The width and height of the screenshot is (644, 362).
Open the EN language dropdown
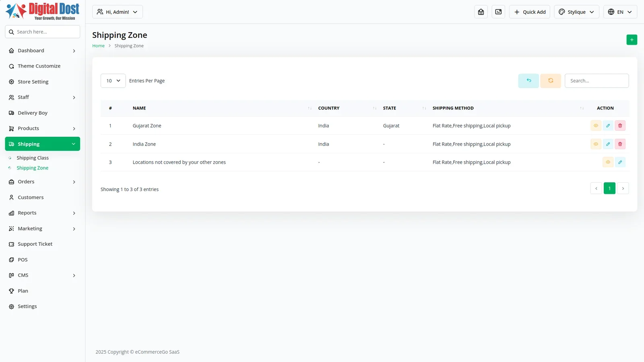click(620, 12)
